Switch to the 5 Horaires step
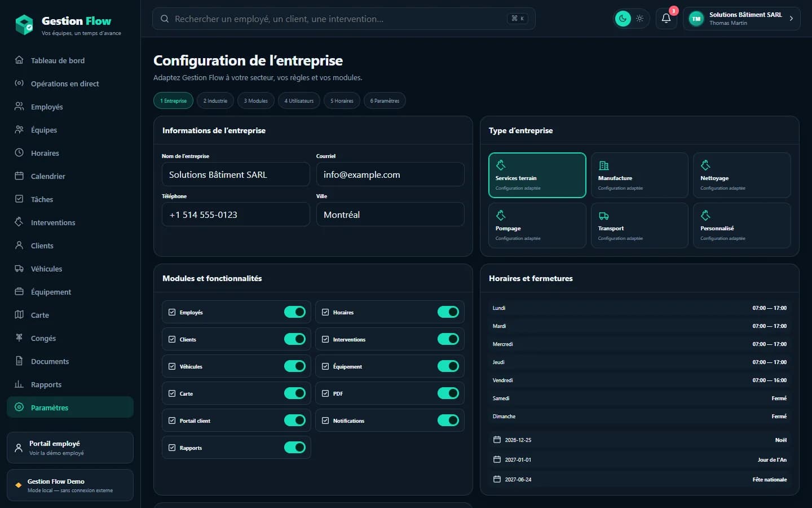This screenshot has height=508, width=812. [342, 101]
